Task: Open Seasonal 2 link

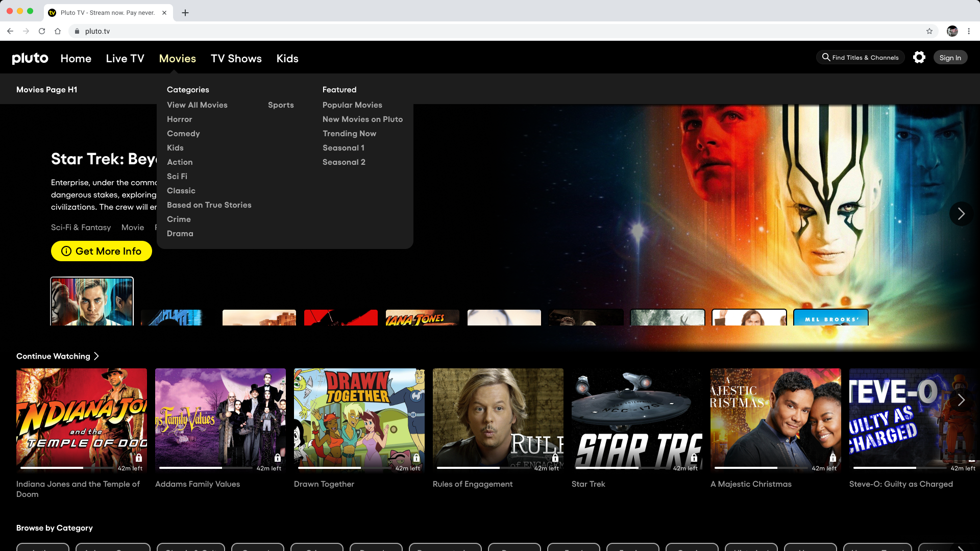Action: 344,162
